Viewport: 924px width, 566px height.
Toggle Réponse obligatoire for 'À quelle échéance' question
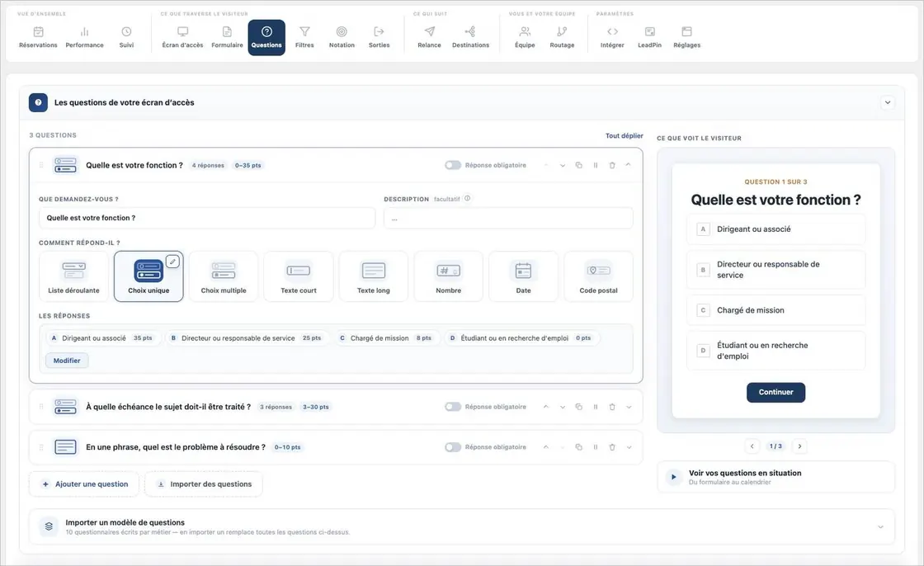453,407
